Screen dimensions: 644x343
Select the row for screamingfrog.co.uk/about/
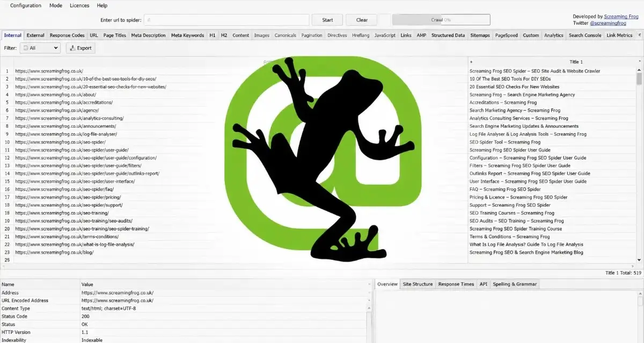(x=233, y=94)
